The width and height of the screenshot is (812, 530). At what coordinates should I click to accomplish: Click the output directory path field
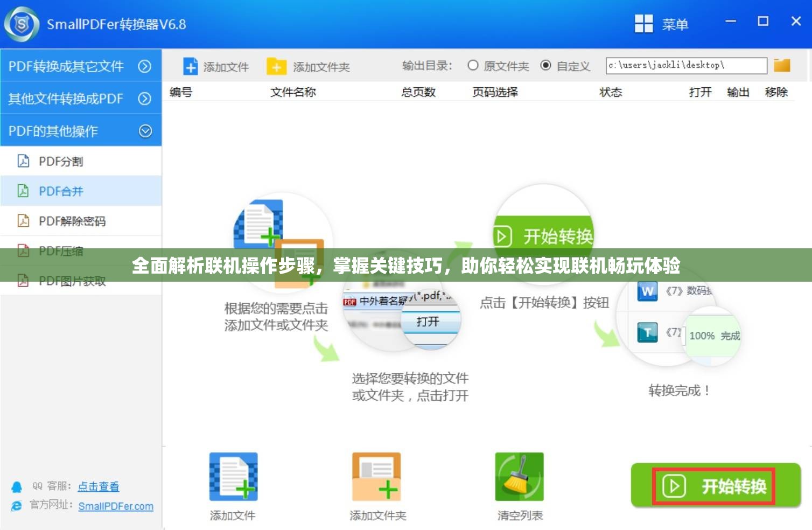[685, 65]
